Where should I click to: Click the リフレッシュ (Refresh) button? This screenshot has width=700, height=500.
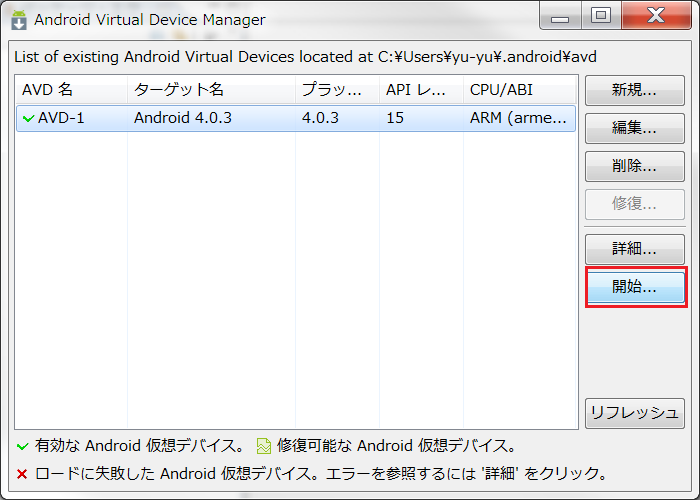pos(634,413)
